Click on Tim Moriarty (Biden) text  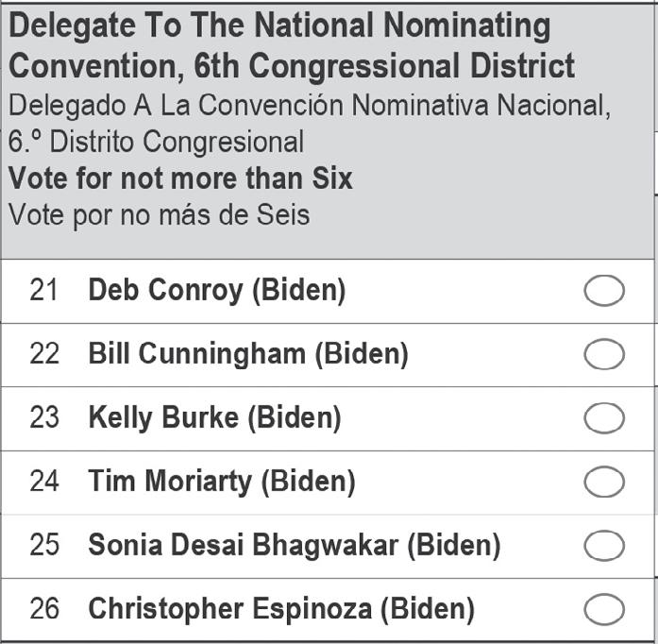pyautogui.click(x=222, y=482)
